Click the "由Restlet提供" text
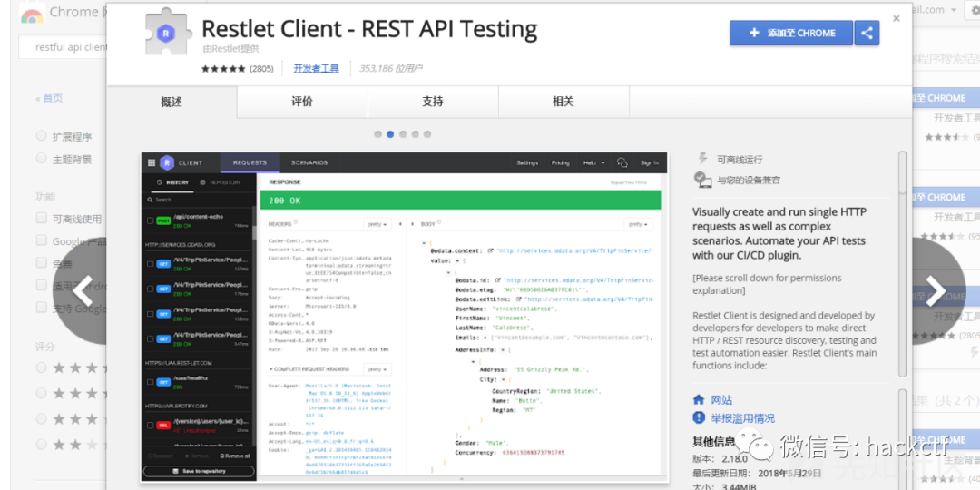Screen dimensions: 980x490 (230, 48)
